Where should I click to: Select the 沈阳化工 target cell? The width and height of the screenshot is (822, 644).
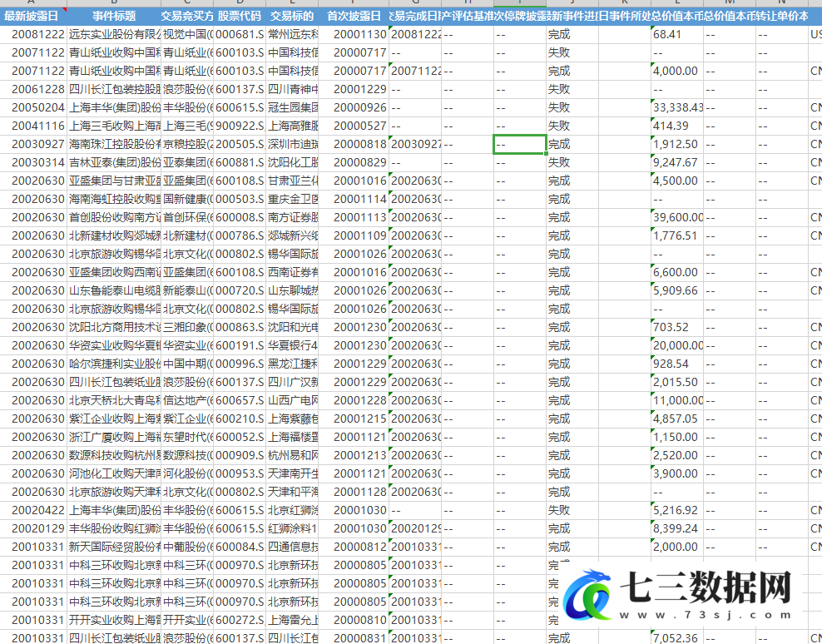pyautogui.click(x=292, y=162)
